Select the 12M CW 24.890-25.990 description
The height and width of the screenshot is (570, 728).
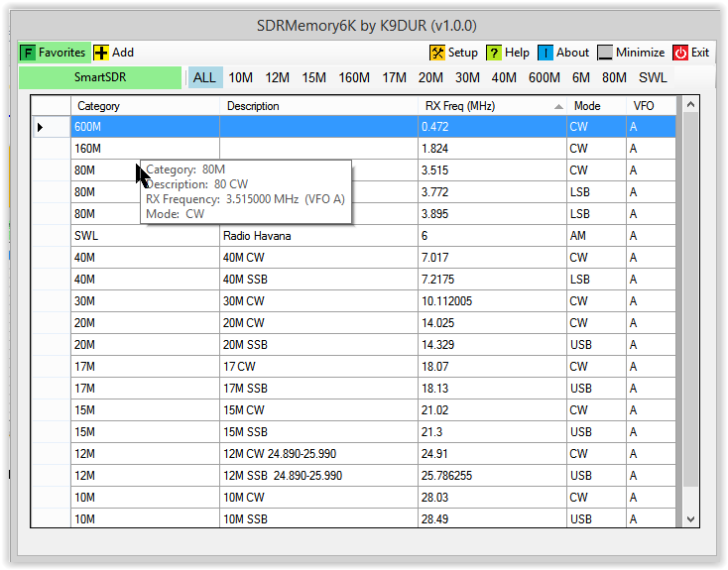point(318,454)
